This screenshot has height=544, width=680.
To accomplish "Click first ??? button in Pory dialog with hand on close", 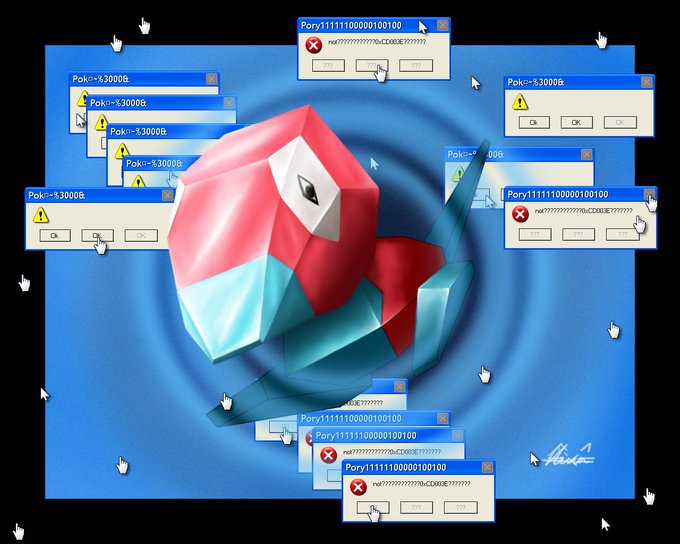I will (x=535, y=235).
